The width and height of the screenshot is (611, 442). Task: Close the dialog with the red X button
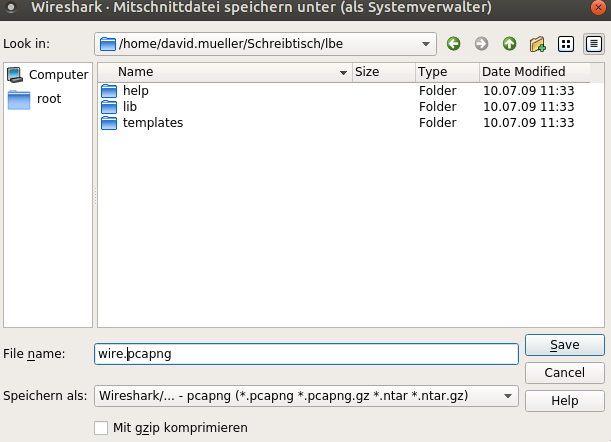click(x=598, y=7)
